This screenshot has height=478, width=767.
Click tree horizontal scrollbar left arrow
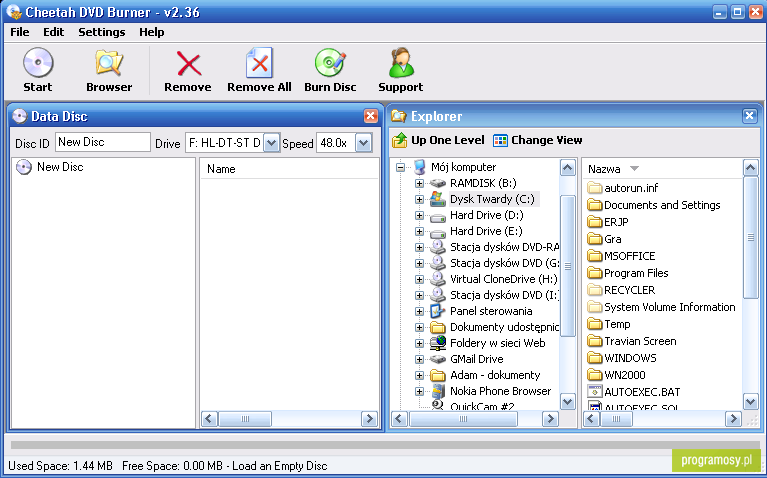click(x=400, y=419)
